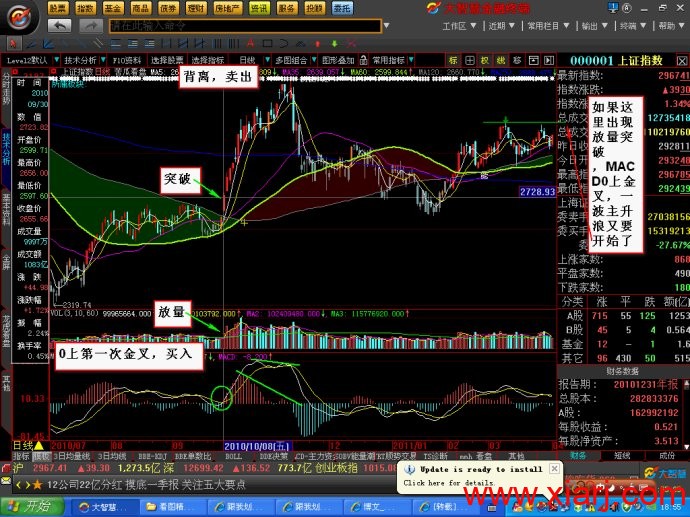Open the 常用指标 dropdown arrow

click(x=411, y=60)
